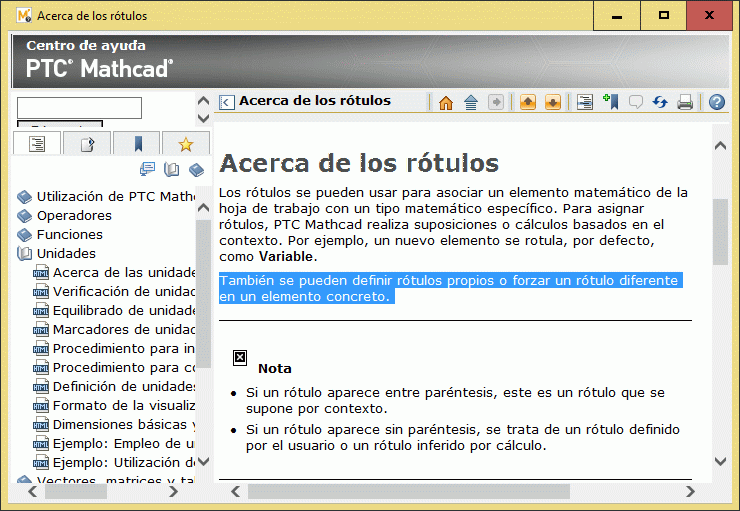
Task: Click HTML page icon beside Procedimiento para in
Action: tap(41, 349)
